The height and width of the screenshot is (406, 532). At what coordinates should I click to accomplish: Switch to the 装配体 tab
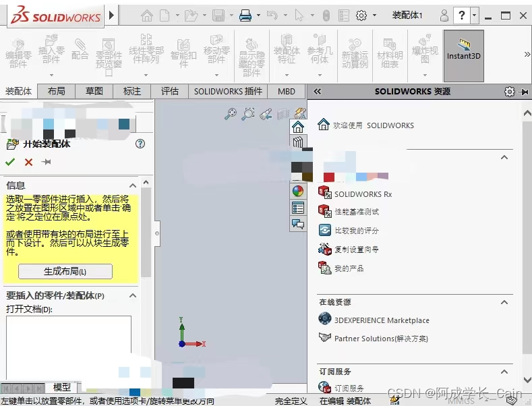18,91
